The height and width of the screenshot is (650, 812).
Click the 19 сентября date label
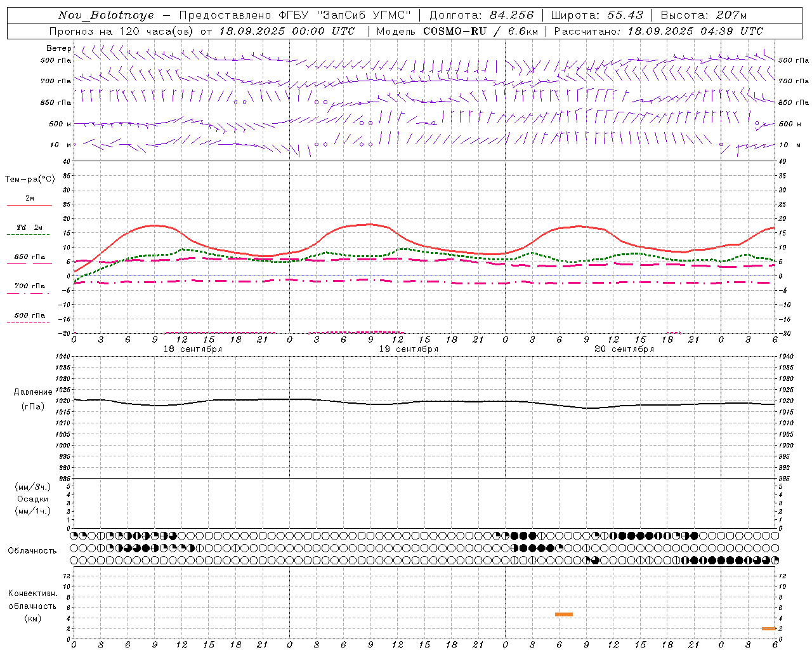point(409,349)
